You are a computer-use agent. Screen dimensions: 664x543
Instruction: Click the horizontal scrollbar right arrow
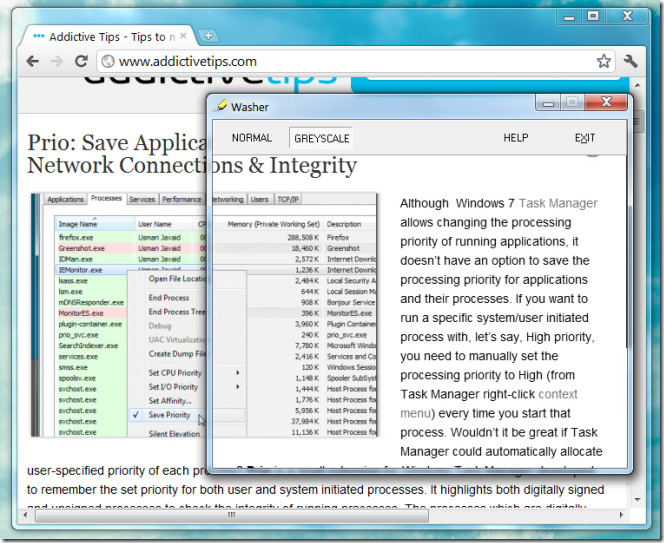[621, 515]
